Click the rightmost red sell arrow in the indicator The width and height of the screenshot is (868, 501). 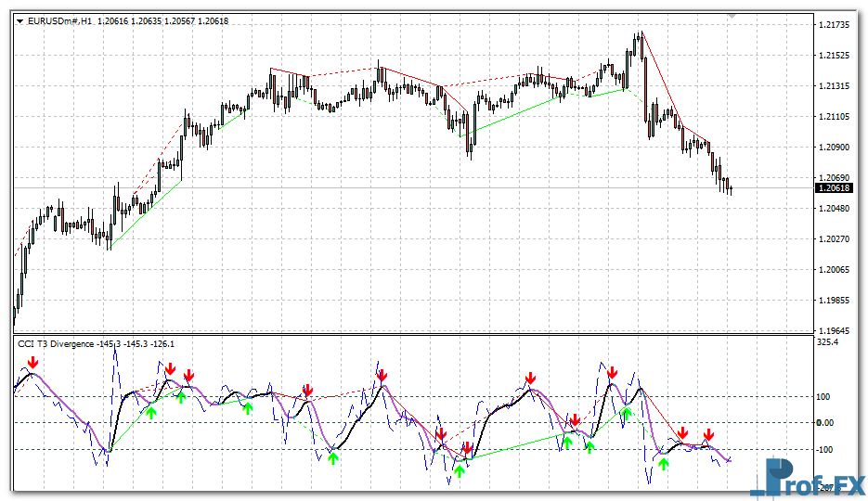(709, 435)
